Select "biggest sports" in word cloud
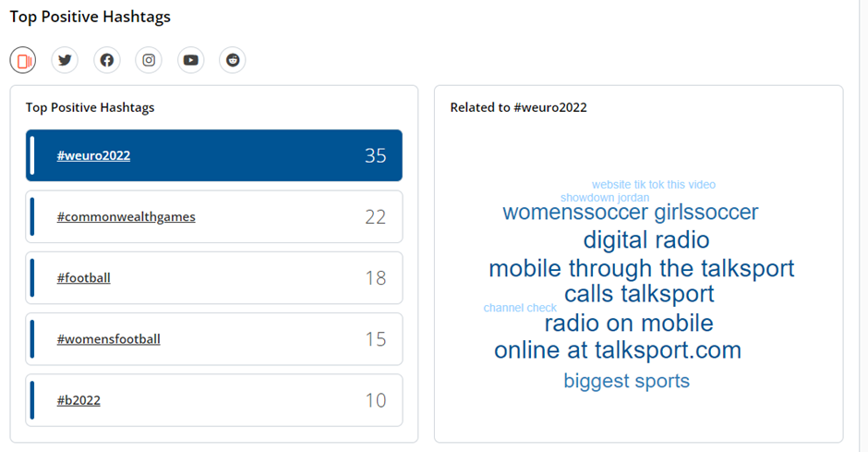This screenshot has width=868, height=452. pos(626,381)
